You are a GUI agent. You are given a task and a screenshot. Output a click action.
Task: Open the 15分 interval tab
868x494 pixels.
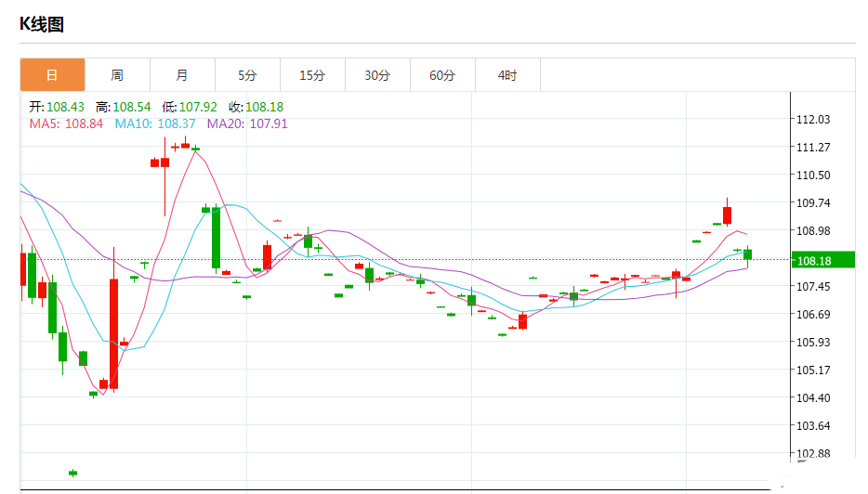pyautogui.click(x=312, y=74)
